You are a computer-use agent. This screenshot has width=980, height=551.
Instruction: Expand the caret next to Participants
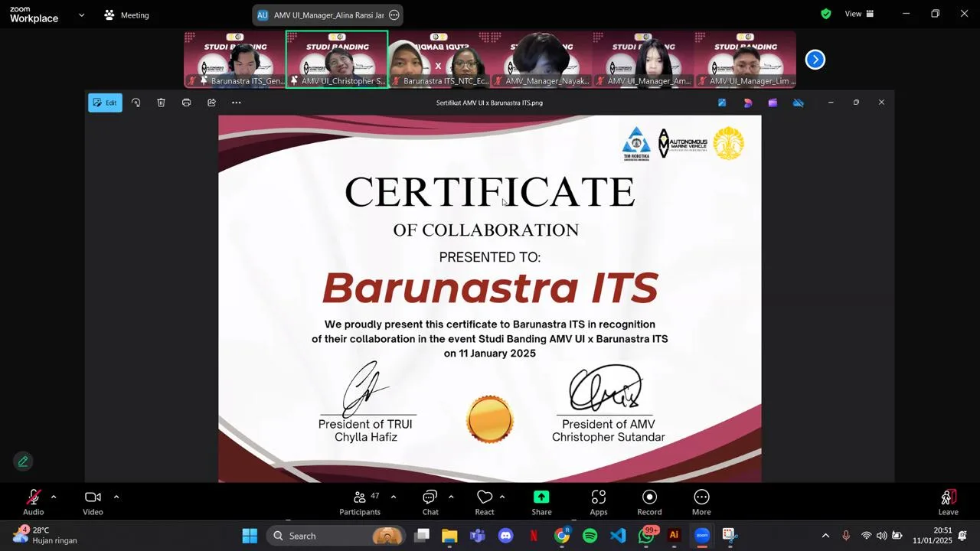(x=394, y=497)
